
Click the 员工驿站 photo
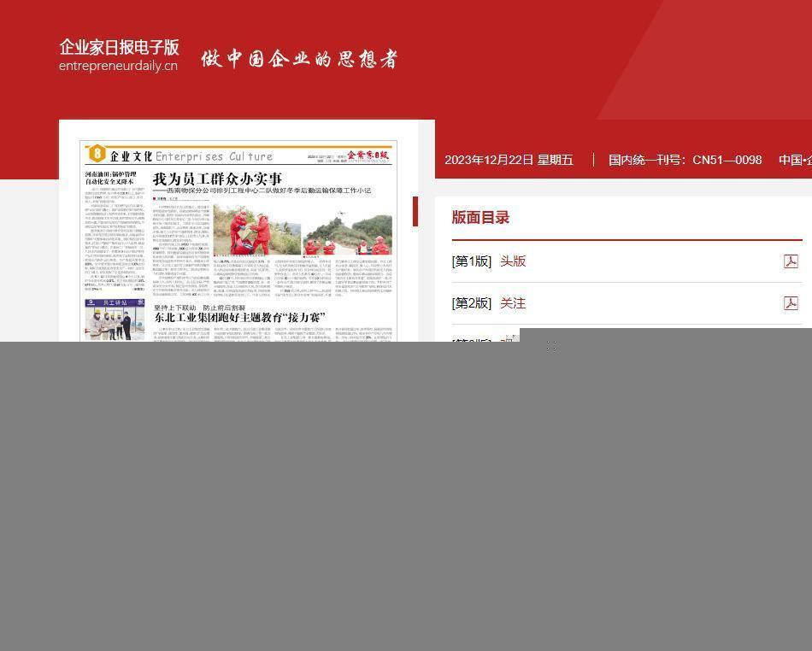(x=115, y=320)
